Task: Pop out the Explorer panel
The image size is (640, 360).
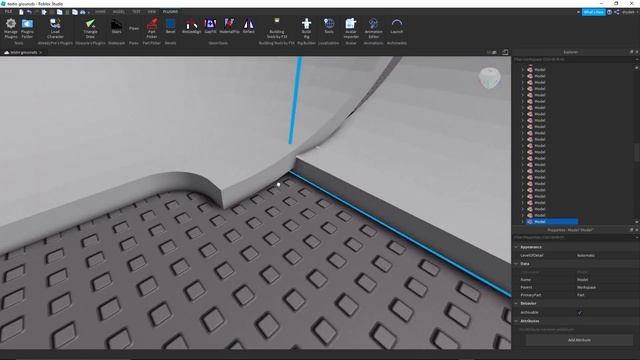Action: 631,52
